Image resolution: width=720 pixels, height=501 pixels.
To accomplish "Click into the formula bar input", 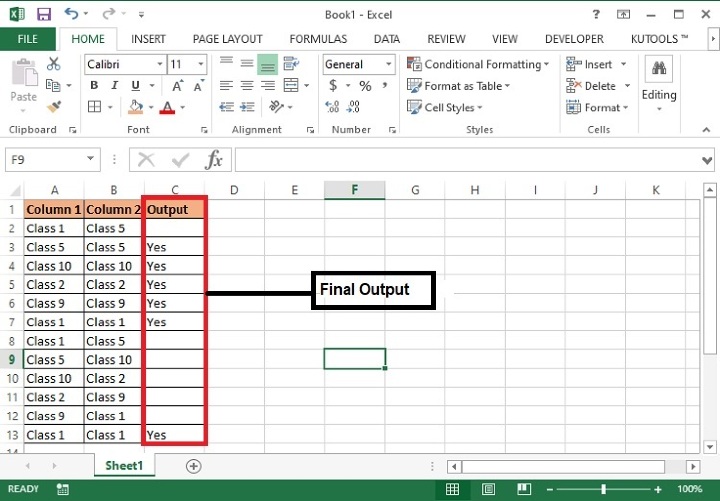I will pos(468,160).
